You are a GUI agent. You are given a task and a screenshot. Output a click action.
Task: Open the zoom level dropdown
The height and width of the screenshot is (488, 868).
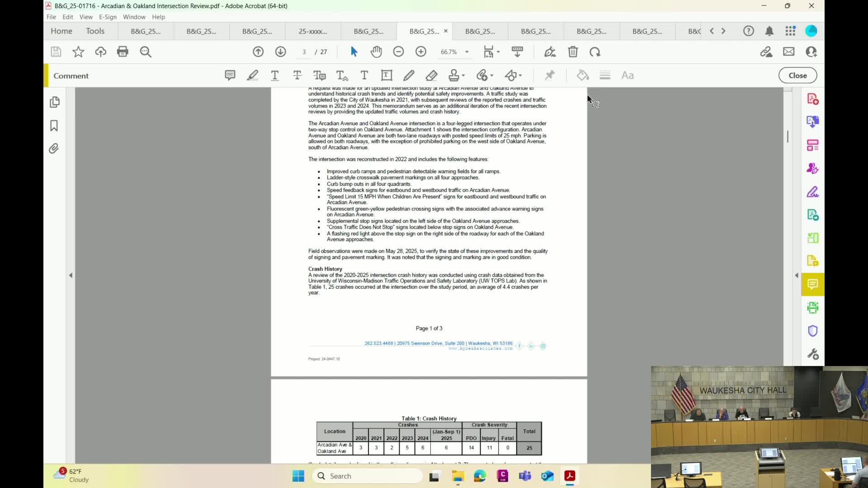[x=467, y=52]
